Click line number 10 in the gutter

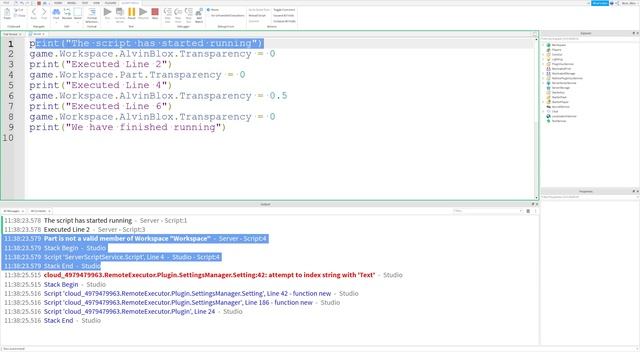pos(8,138)
